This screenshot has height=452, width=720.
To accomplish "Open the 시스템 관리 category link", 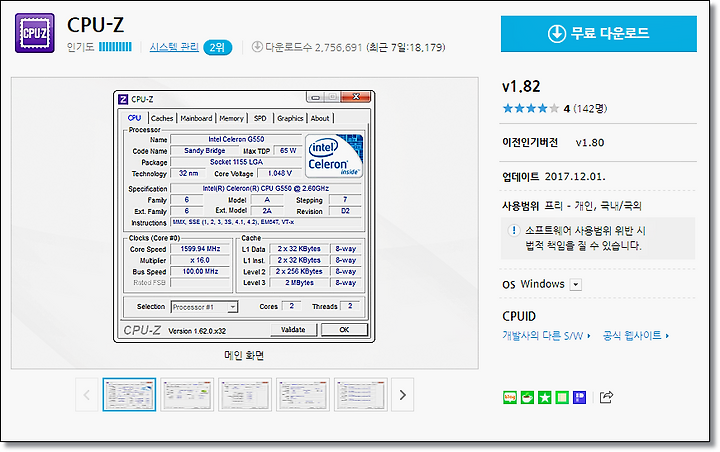I will click(x=174, y=47).
